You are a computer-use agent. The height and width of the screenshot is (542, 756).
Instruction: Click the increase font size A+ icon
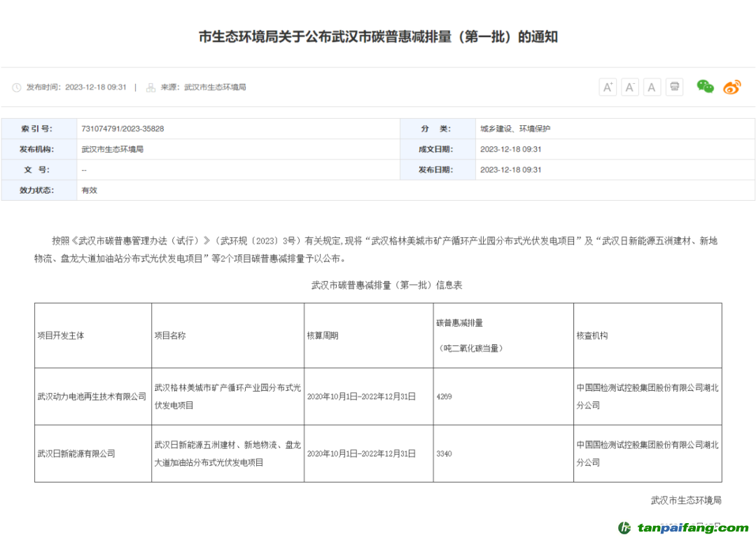click(x=608, y=87)
